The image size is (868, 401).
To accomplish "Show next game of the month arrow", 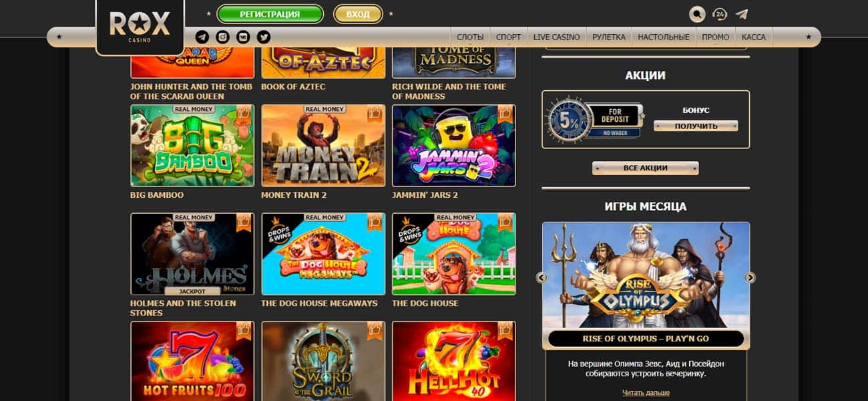I will point(750,277).
